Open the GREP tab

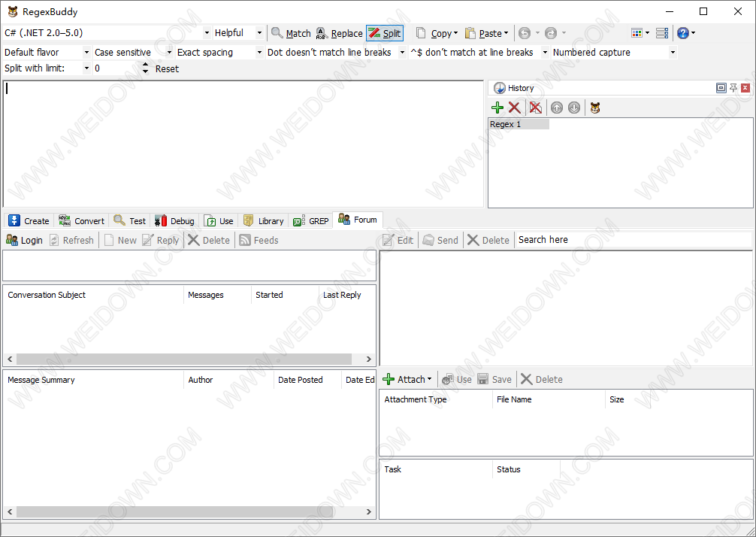pos(311,221)
